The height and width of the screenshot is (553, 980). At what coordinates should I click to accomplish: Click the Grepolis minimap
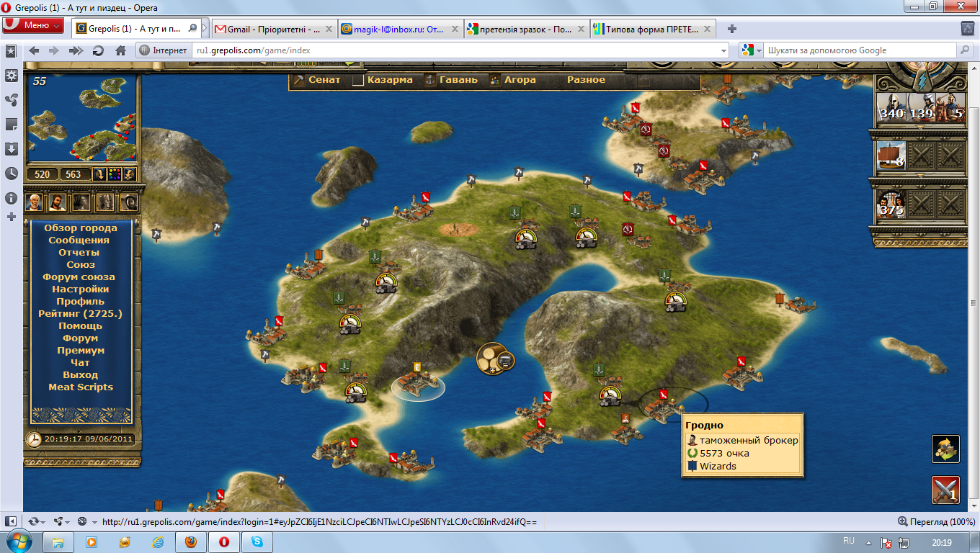point(81,118)
